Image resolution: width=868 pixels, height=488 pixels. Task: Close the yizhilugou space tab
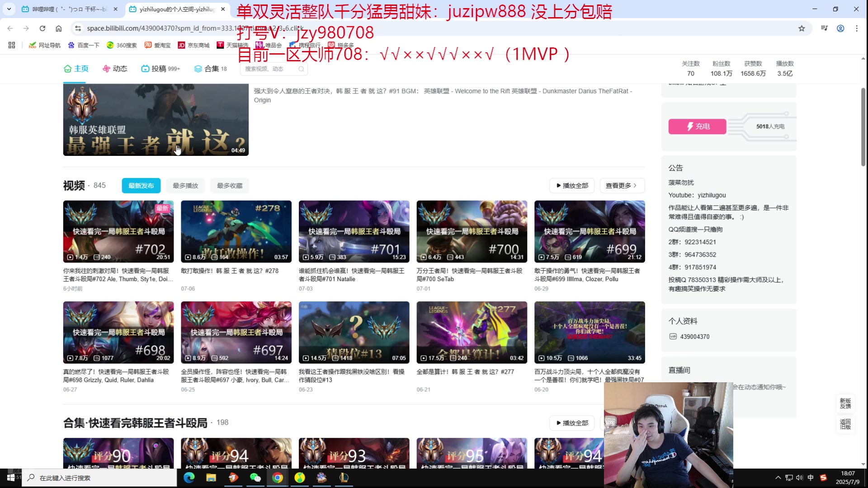click(223, 9)
